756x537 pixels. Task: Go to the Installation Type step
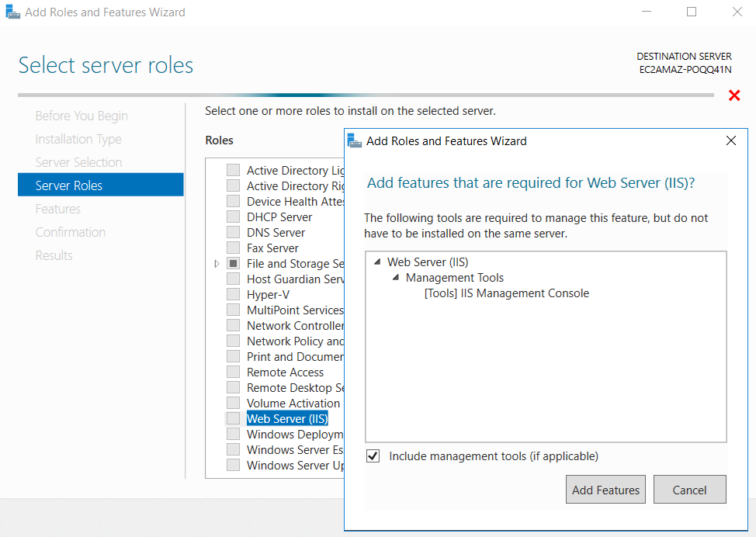point(78,139)
